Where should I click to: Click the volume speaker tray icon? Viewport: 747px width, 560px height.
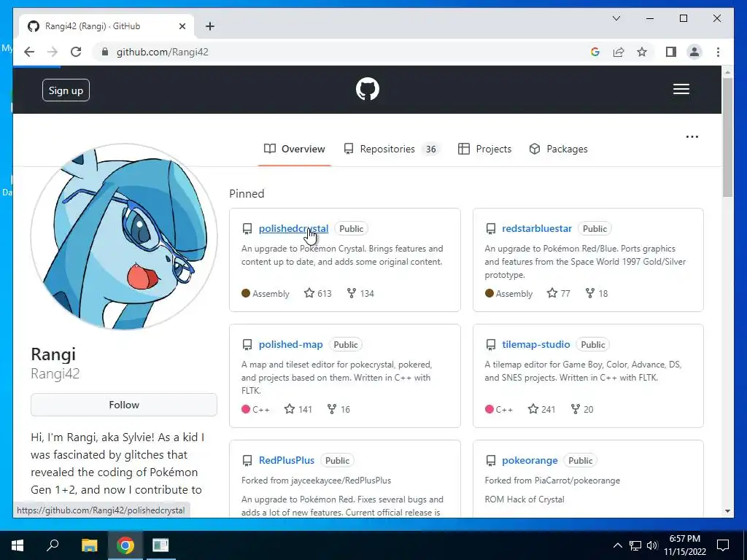tap(652, 545)
